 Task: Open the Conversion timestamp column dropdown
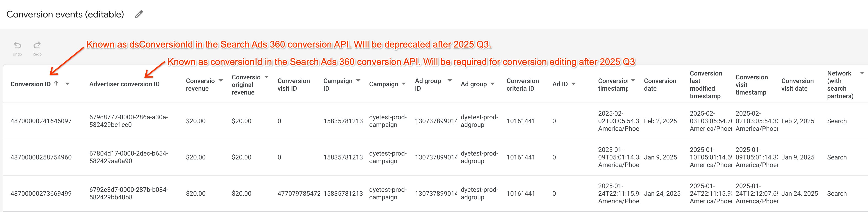tap(633, 81)
